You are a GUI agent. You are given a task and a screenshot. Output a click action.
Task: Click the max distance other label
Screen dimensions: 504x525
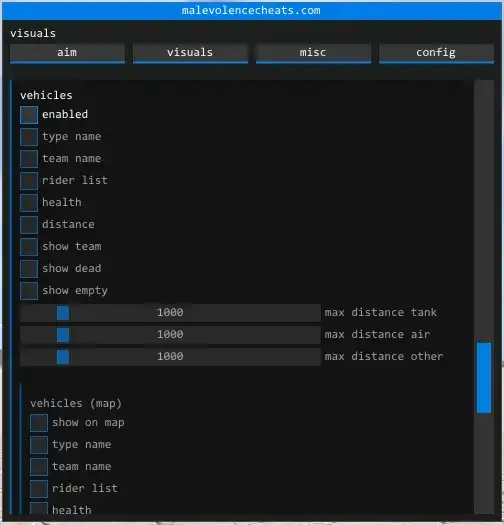[x=384, y=357]
